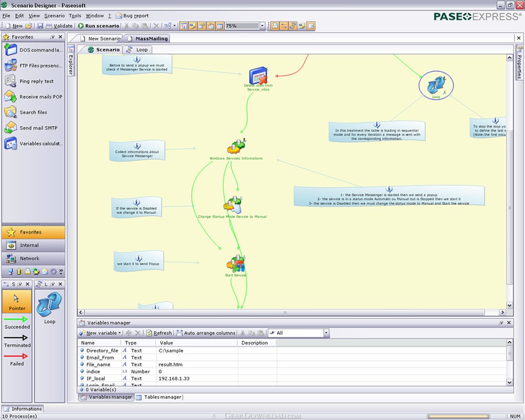
Task: Select the Send mail SMTP activity
Action: click(x=31, y=128)
